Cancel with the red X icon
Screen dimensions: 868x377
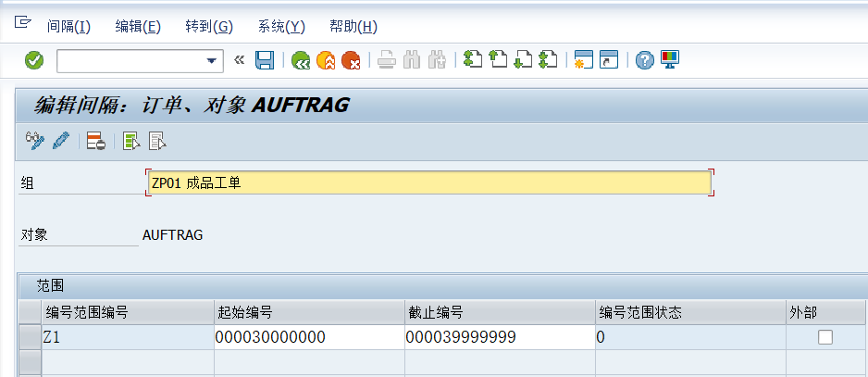pos(351,60)
